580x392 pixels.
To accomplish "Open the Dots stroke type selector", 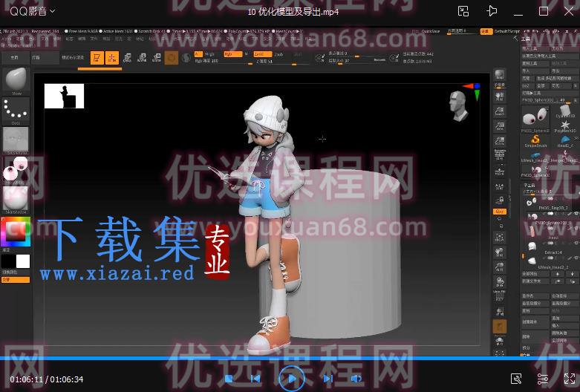I will pos(16,110).
